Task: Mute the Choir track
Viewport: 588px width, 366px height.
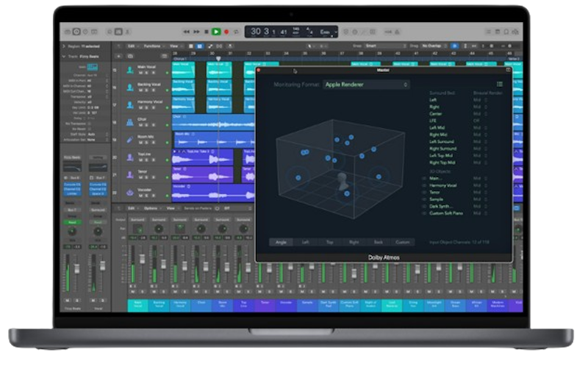Action: point(141,125)
